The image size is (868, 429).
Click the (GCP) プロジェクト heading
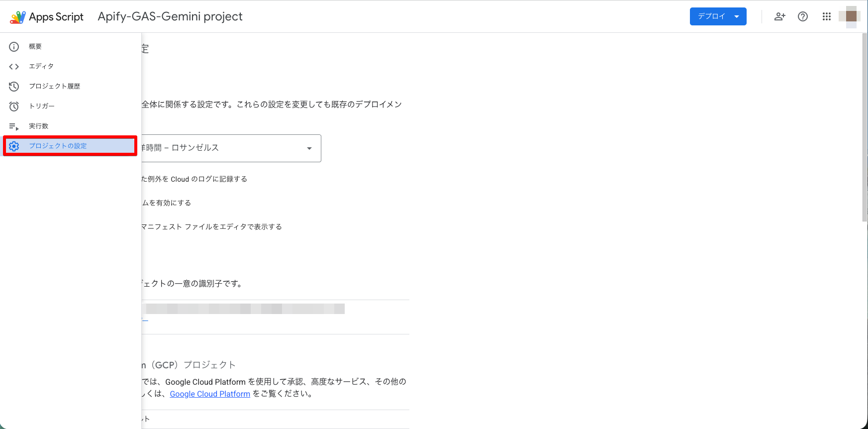[x=189, y=365]
